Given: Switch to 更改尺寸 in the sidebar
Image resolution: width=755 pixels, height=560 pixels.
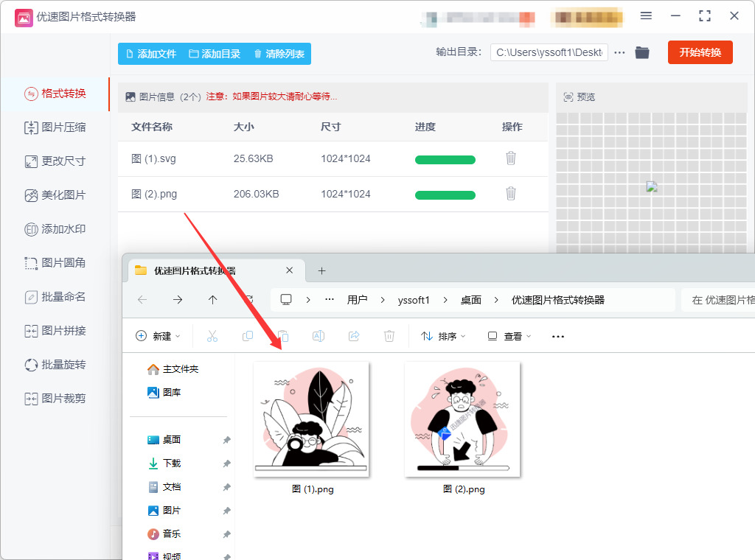Looking at the screenshot, I should pyautogui.click(x=55, y=161).
